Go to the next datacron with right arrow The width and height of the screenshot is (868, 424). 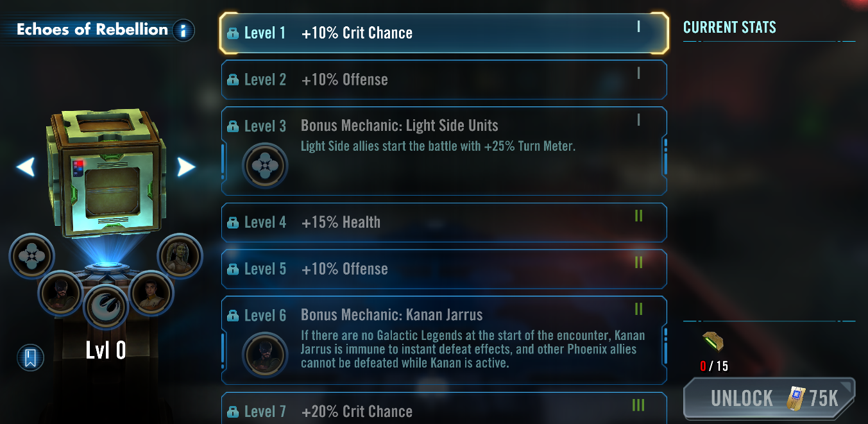(186, 167)
